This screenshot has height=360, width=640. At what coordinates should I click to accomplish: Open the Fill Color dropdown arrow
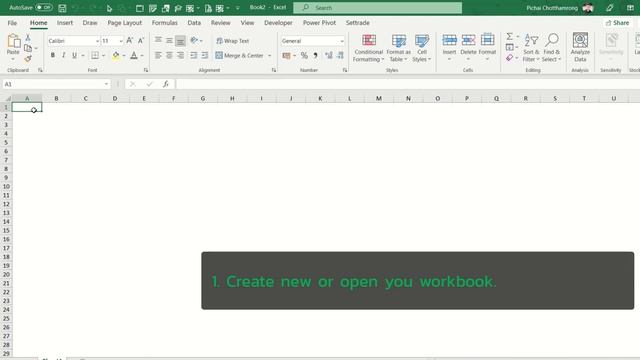click(x=124, y=56)
